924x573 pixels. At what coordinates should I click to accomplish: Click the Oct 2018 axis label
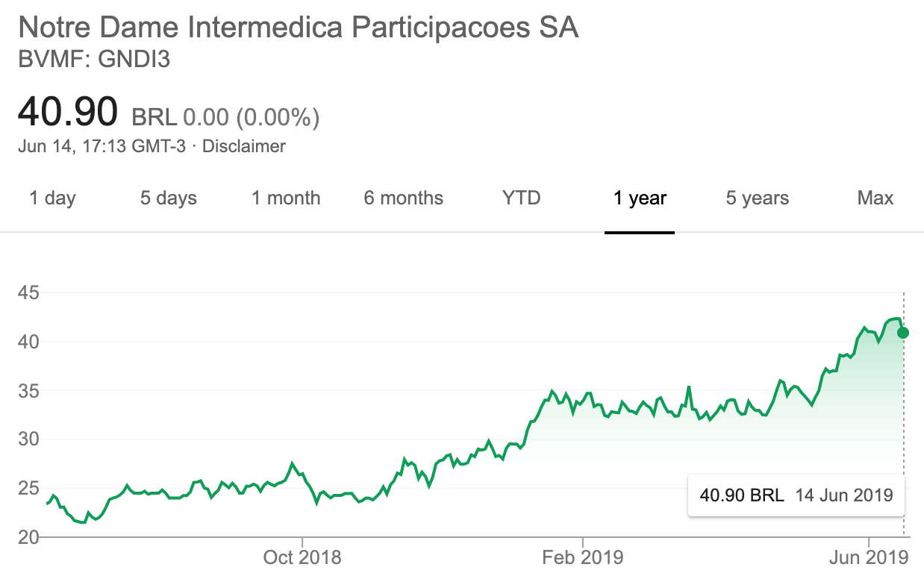[303, 557]
